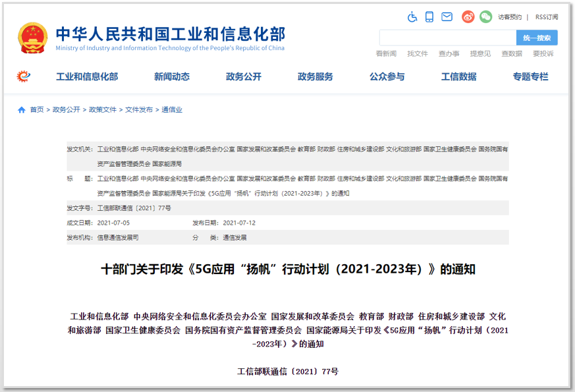Screen dimensions: 575x392
Task: Open the WeChat icon
Action: (486, 17)
